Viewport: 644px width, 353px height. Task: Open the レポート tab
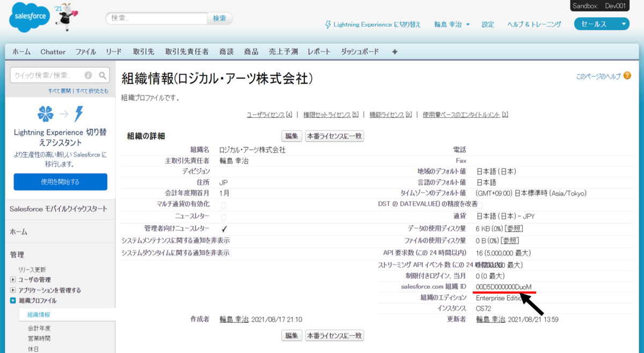coord(319,52)
